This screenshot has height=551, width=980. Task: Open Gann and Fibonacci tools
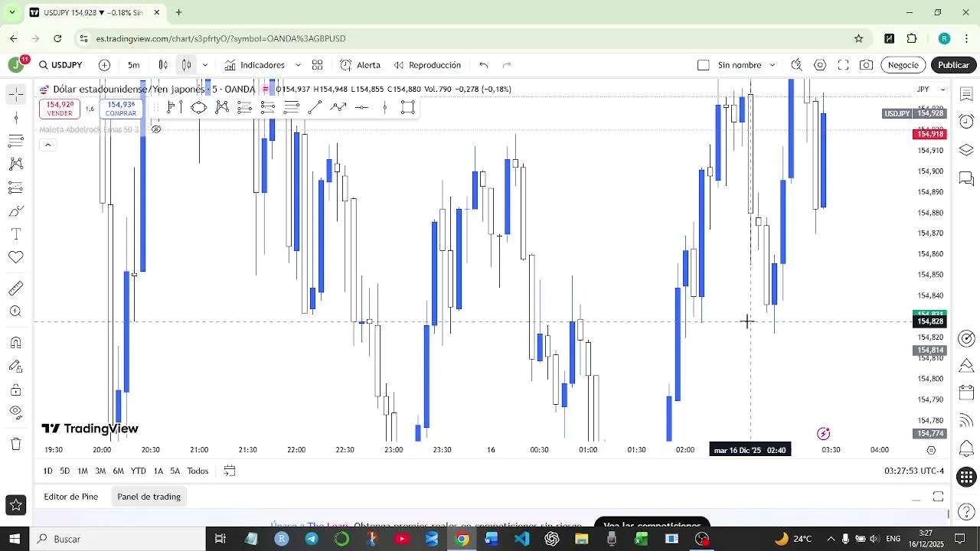click(x=16, y=141)
